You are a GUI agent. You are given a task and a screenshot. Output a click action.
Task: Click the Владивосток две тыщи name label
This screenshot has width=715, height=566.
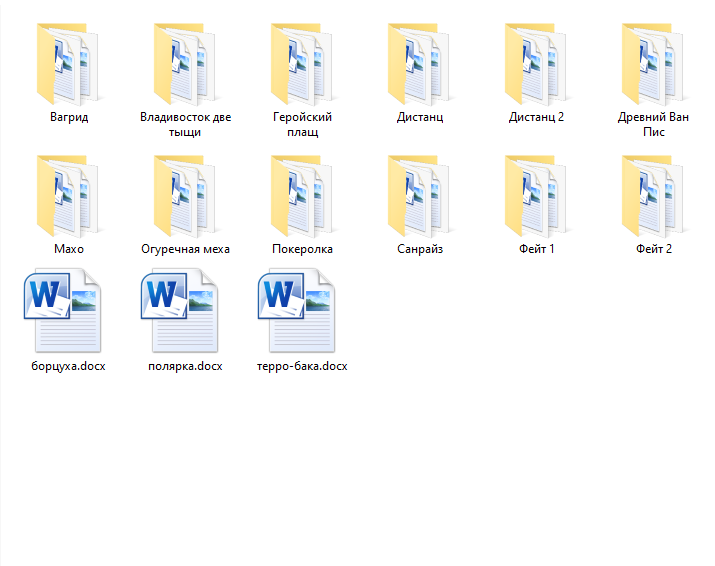click(186, 124)
